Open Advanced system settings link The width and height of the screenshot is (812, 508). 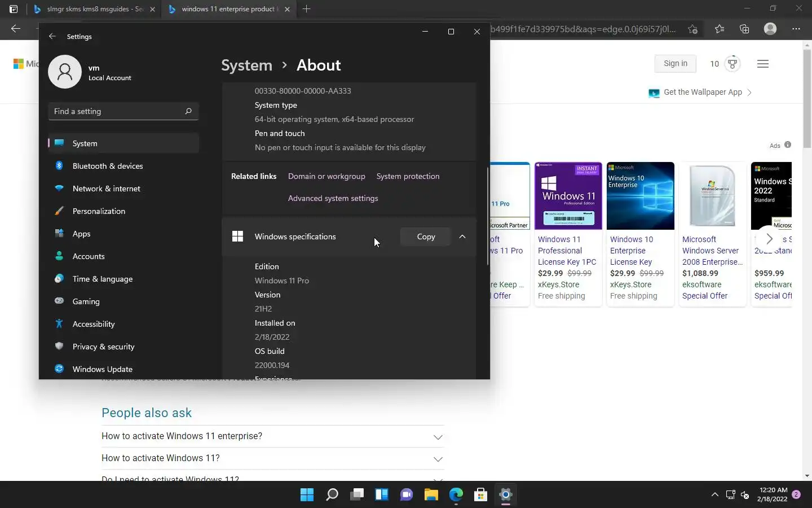[x=333, y=198]
